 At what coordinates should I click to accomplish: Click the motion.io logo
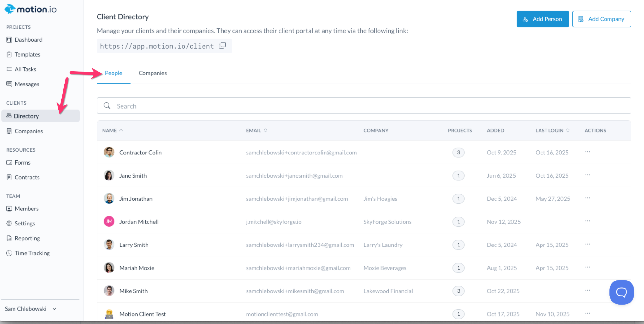[30, 9]
